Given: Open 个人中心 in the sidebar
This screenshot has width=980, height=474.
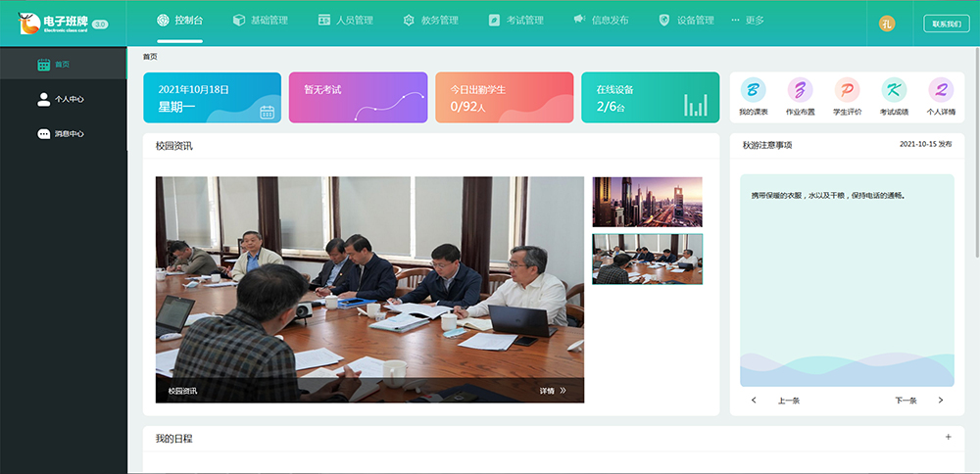Looking at the screenshot, I should click(x=63, y=99).
